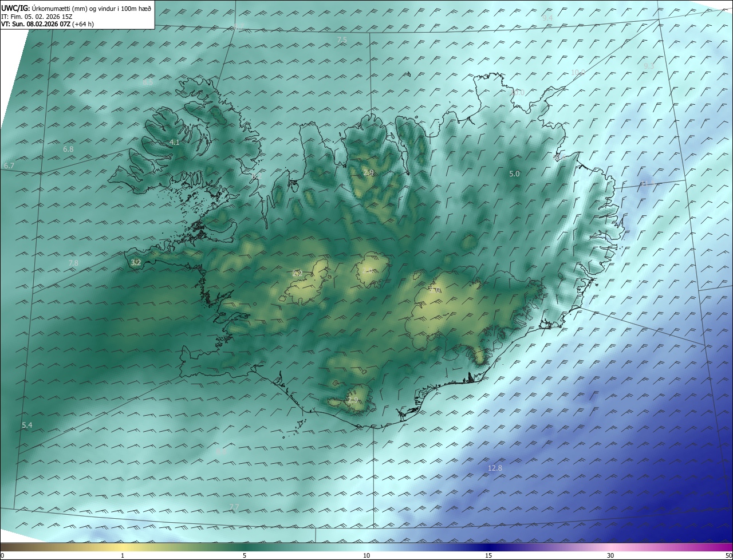Select the 3.2 value on Snæfellsnes tip
The height and width of the screenshot is (560, 733).
(136, 263)
